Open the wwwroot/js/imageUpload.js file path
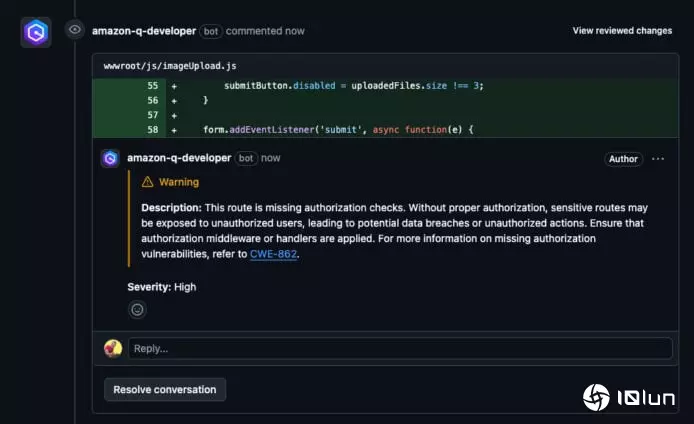 click(x=170, y=66)
